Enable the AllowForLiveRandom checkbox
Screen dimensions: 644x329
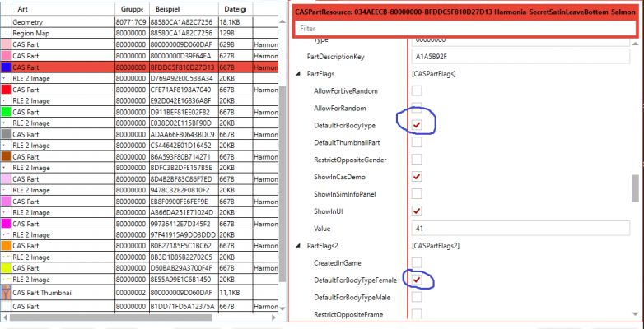click(x=417, y=90)
